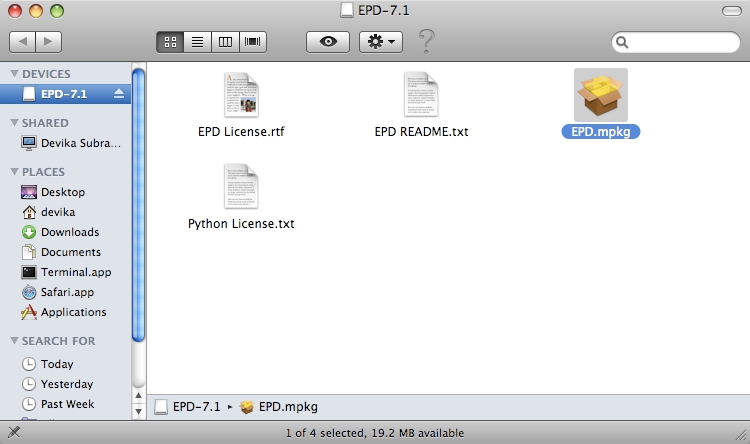This screenshot has width=750, height=444.
Task: Click the clock icon beside Past Week
Action: (29, 404)
